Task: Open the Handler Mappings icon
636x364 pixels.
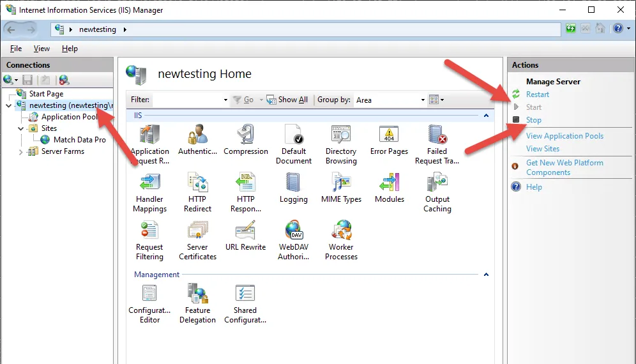Action: click(x=149, y=183)
